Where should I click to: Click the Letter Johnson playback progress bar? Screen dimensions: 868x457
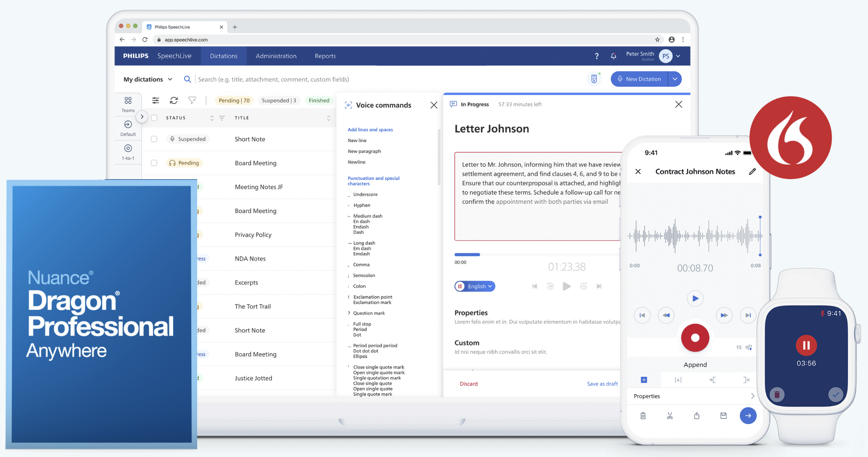[x=537, y=254]
